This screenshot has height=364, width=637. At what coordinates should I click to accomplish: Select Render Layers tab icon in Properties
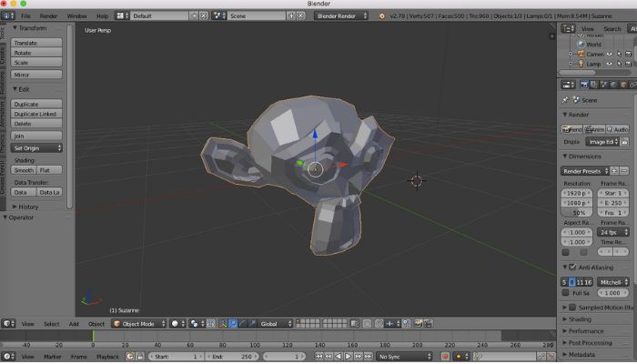point(594,85)
